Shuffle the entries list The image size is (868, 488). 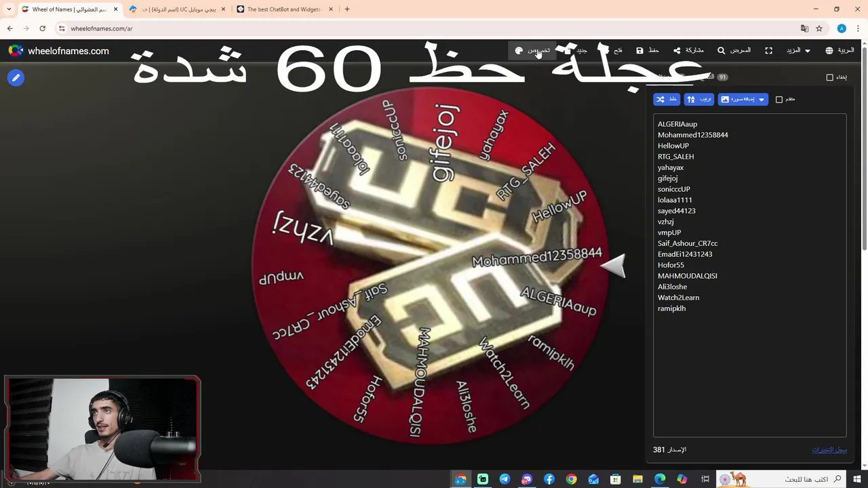tap(667, 99)
